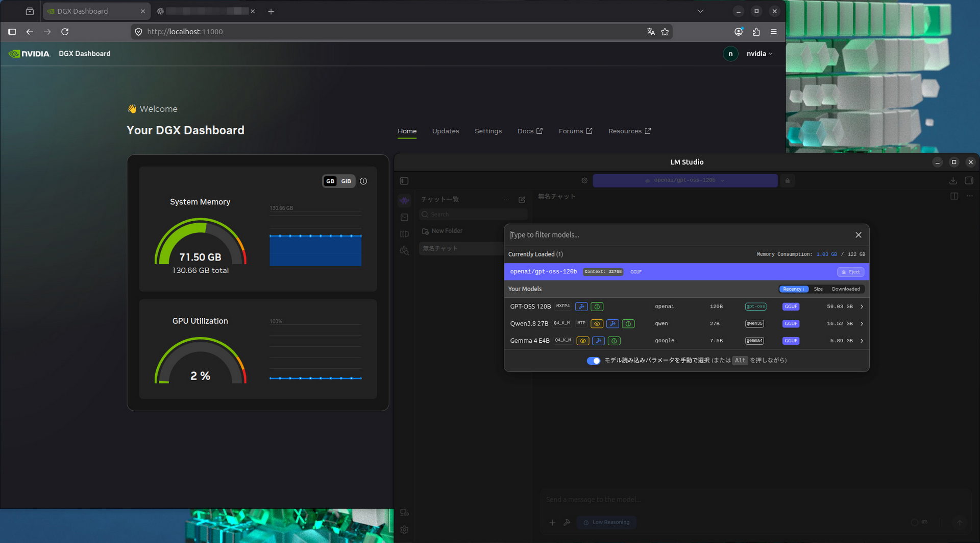Open the LM Studio downloads icon
980x543 pixels.
pyautogui.click(x=952, y=181)
